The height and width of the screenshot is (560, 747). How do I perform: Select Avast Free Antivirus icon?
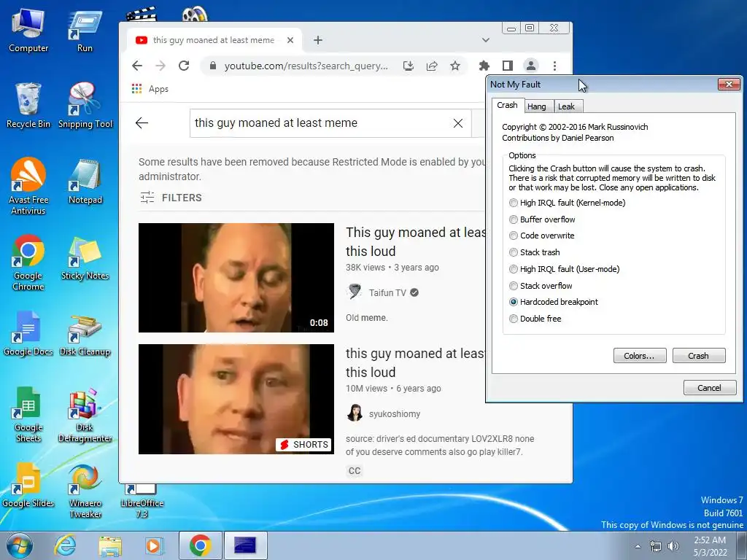pyautogui.click(x=28, y=187)
